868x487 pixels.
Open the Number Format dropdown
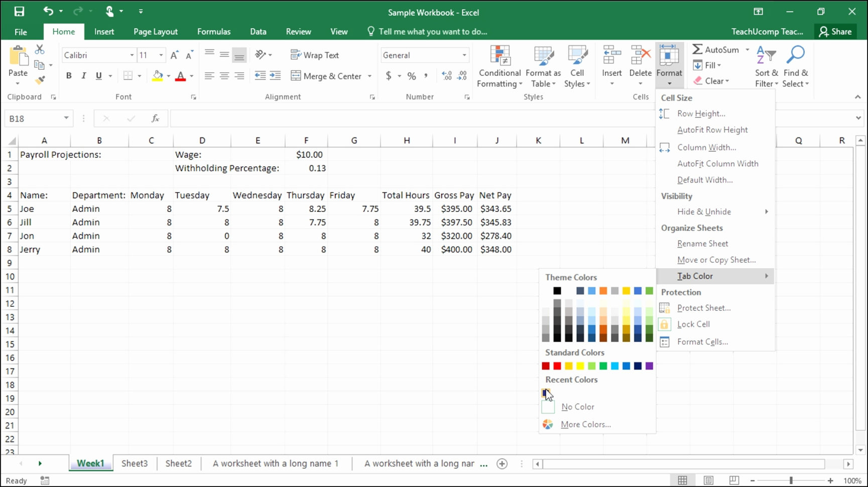(x=464, y=55)
